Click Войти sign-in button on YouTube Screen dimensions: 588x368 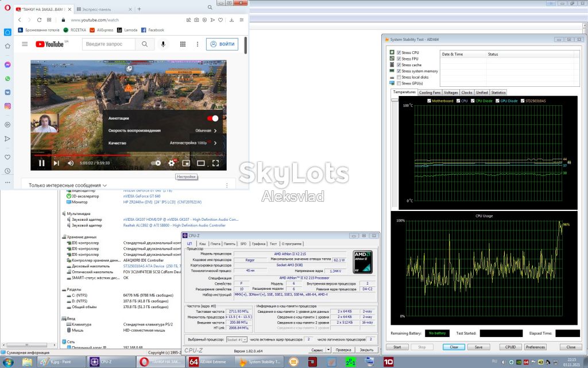222,44
